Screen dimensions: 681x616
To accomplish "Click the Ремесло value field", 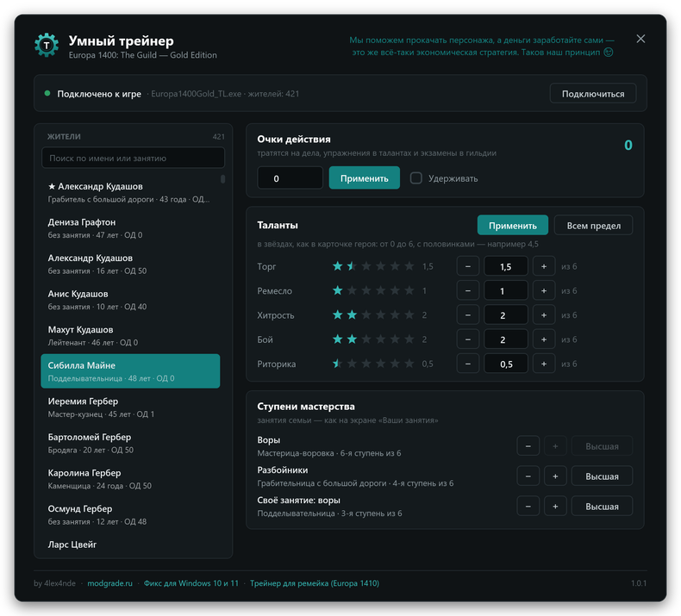I will click(506, 290).
